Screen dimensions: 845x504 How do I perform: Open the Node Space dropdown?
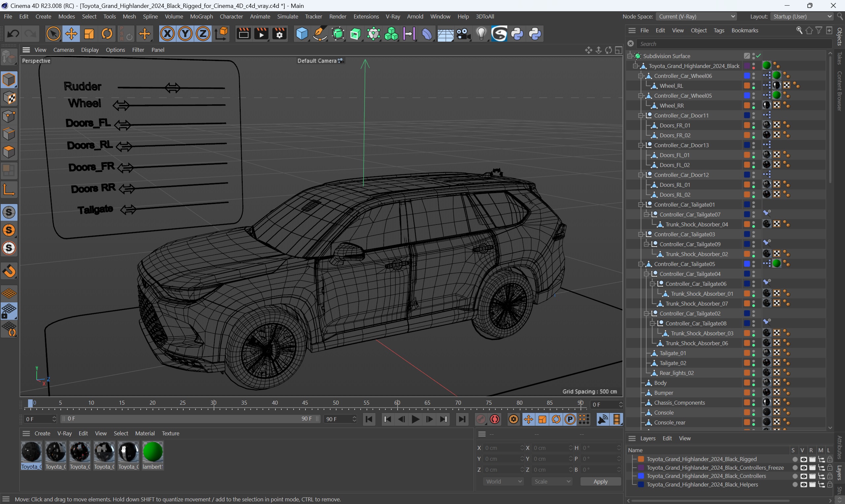point(696,16)
